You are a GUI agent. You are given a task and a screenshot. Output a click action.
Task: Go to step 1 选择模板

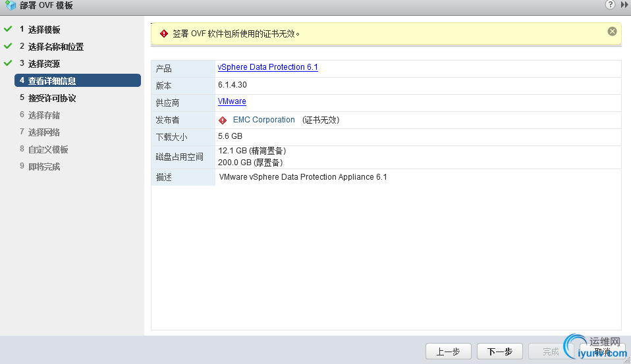coord(40,30)
